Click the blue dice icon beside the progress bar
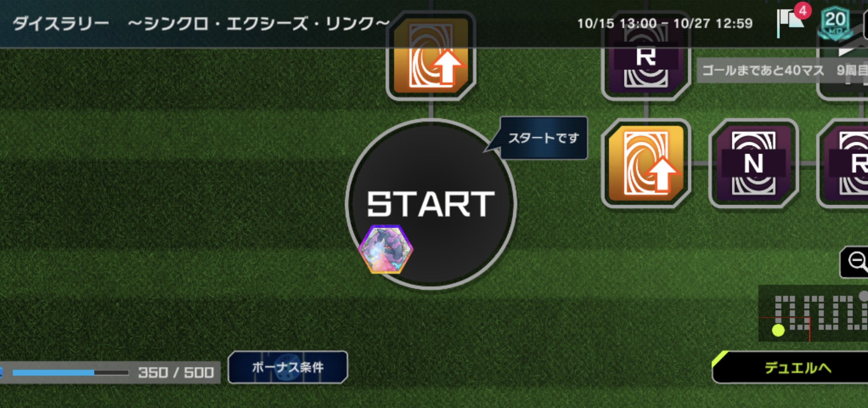The width and height of the screenshot is (868, 408). click(x=1, y=372)
